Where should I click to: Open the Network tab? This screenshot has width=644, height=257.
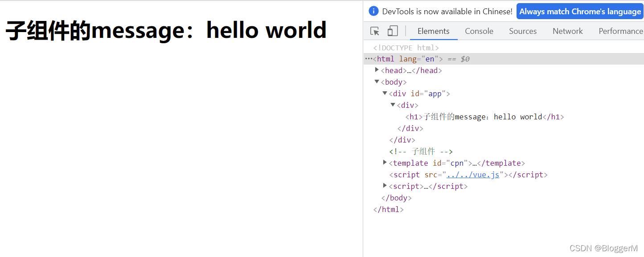(567, 31)
